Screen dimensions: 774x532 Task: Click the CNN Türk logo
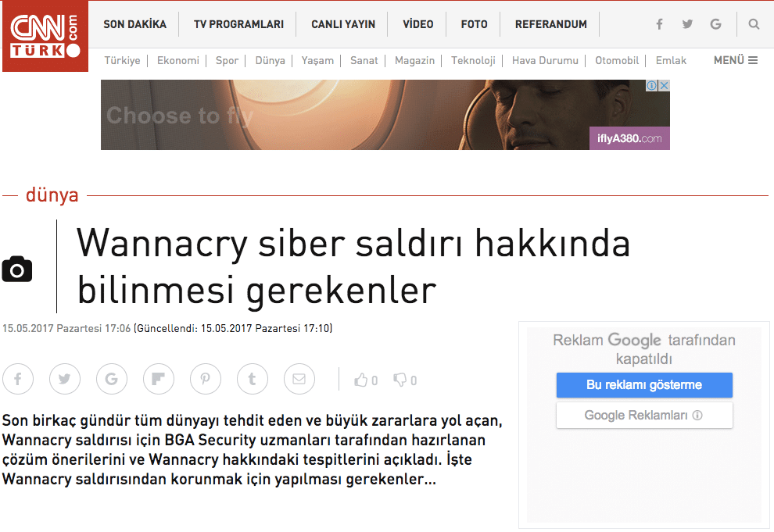(x=45, y=36)
